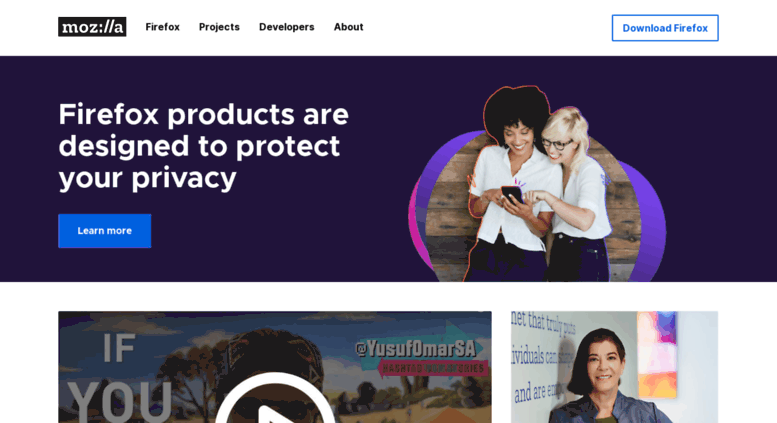Click the Firefox products privacy headline
Viewport: 777px width, 423px height.
point(204,146)
